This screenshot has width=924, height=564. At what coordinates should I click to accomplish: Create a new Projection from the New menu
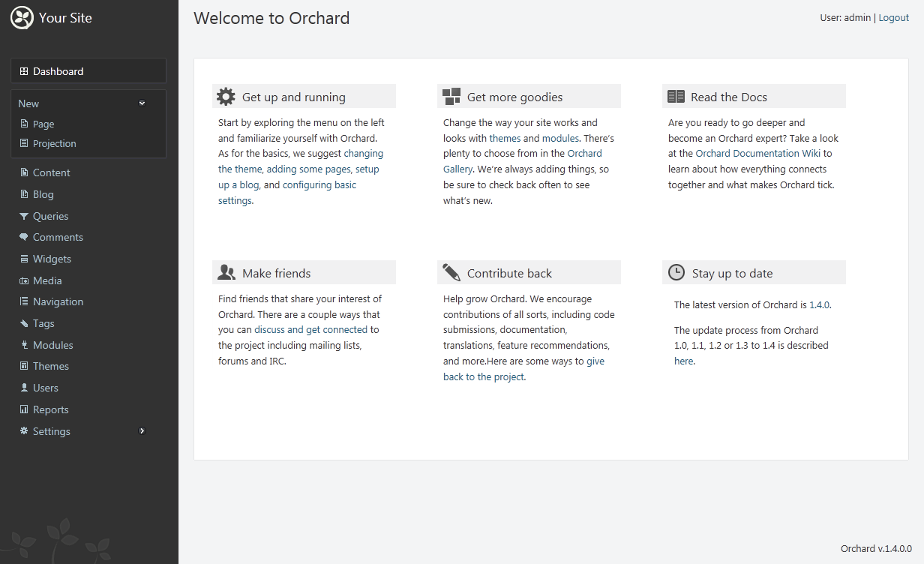[x=54, y=143]
